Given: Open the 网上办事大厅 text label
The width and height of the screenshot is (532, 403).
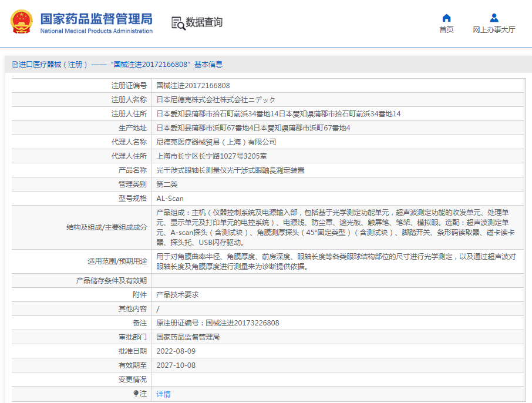Looking at the screenshot, I should point(494,30).
